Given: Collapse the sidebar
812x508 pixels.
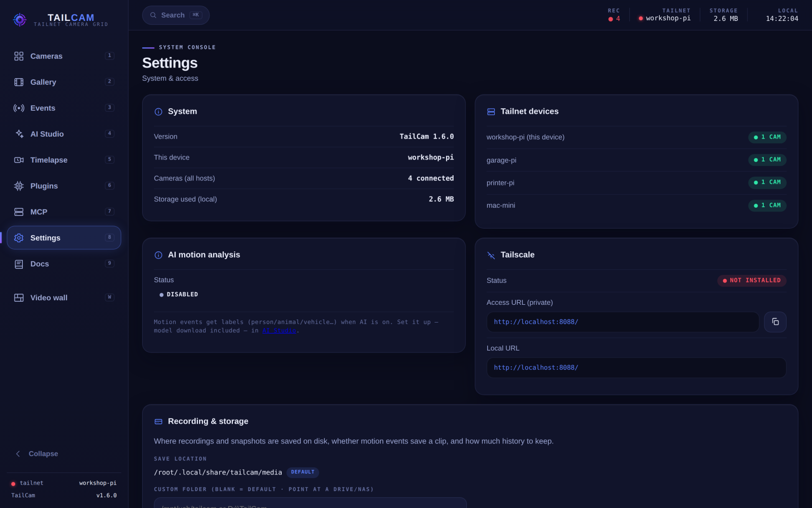Looking at the screenshot, I should tap(37, 454).
